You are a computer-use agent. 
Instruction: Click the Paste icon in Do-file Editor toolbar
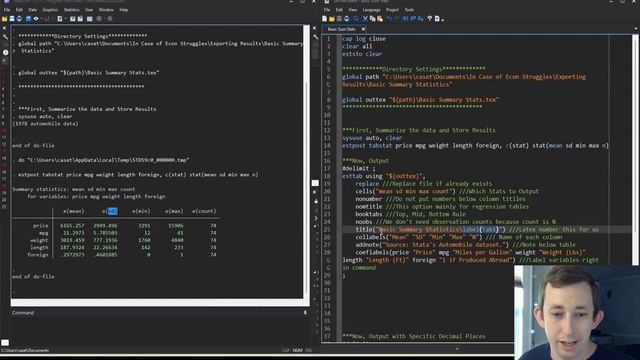(x=380, y=19)
